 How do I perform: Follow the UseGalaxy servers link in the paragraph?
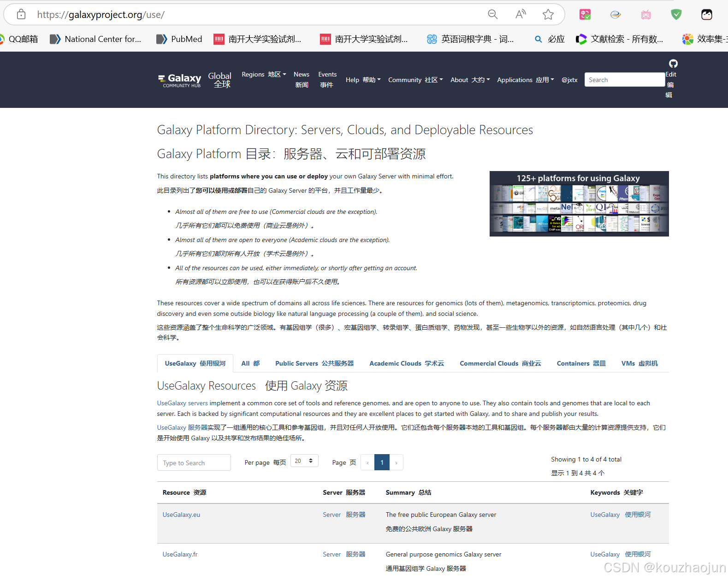coord(183,403)
